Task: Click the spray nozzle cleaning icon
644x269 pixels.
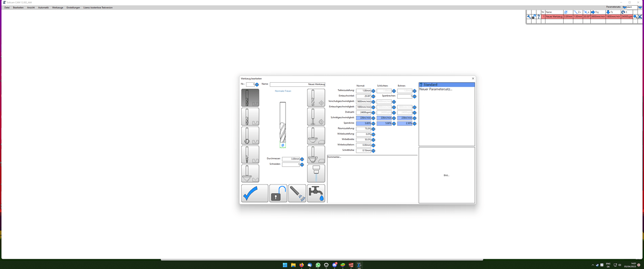Action: pos(297,193)
